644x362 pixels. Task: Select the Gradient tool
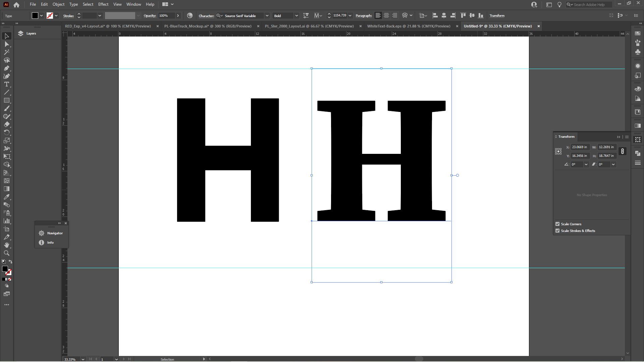pyautogui.click(x=7, y=189)
